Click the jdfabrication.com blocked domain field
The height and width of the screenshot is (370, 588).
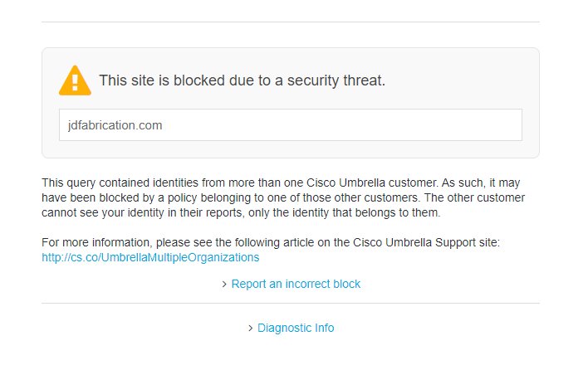tap(290, 125)
